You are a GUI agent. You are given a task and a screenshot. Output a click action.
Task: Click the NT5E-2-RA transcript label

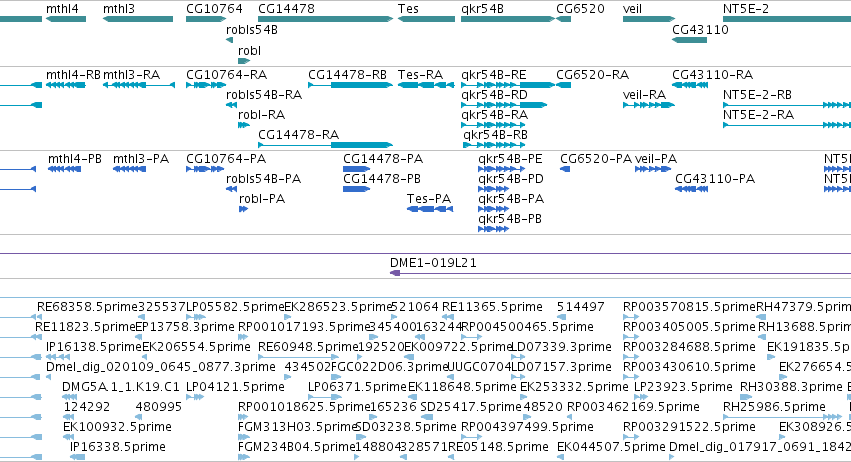[758, 115]
